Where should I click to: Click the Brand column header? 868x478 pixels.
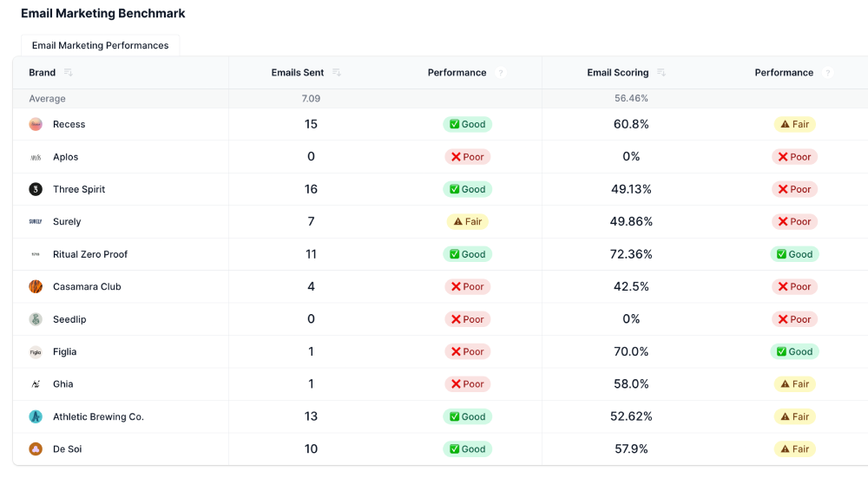pyautogui.click(x=42, y=73)
